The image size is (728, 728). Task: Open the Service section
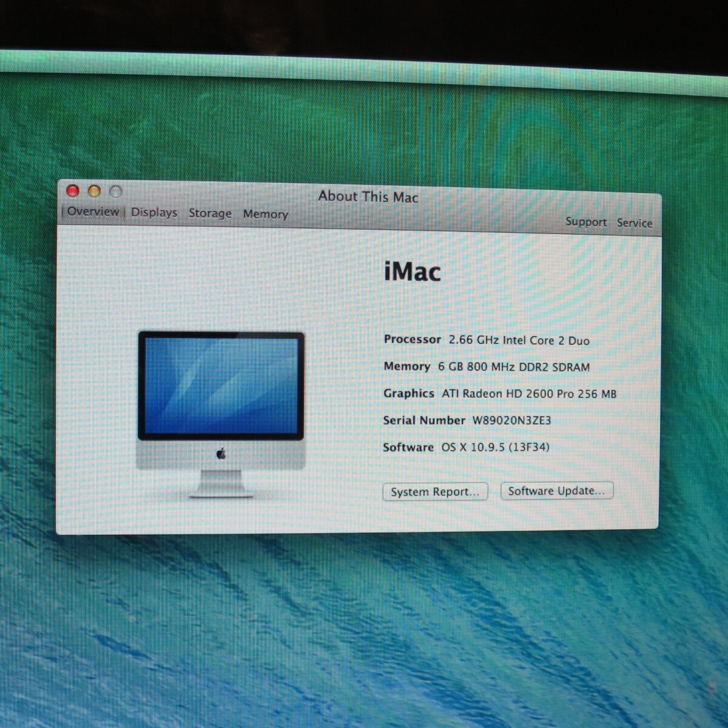(x=635, y=223)
